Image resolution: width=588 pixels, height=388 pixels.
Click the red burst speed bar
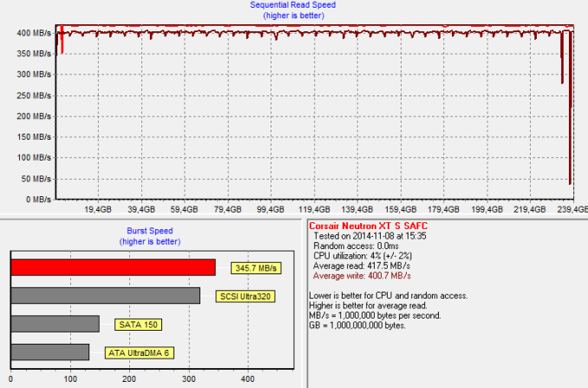[x=113, y=267]
